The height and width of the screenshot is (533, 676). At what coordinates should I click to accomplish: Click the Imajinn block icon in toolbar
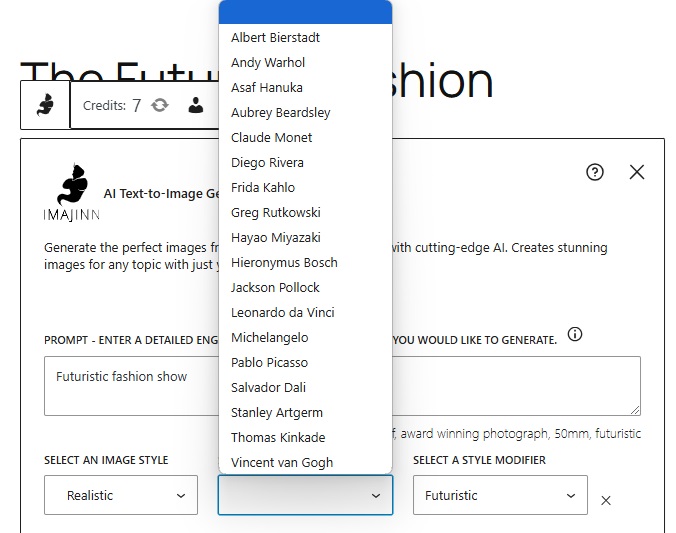click(45, 105)
